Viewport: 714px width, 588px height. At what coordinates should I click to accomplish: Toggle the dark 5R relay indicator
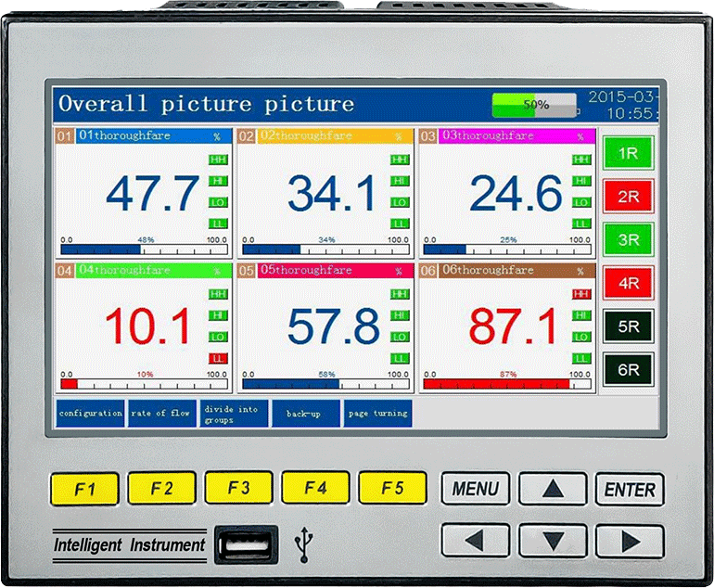pos(628,326)
